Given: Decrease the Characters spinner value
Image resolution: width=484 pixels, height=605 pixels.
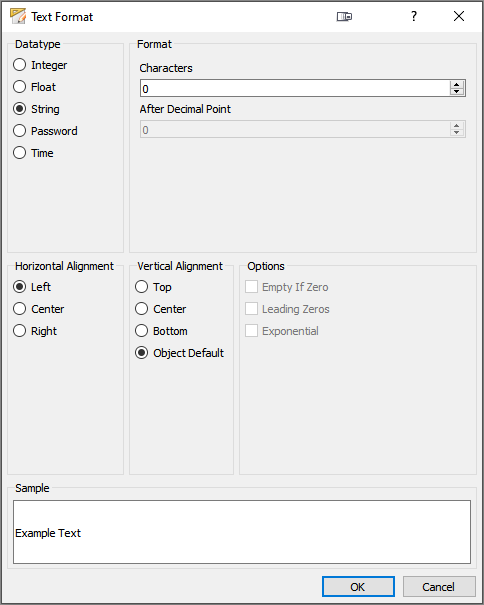Looking at the screenshot, I should (x=457, y=91).
